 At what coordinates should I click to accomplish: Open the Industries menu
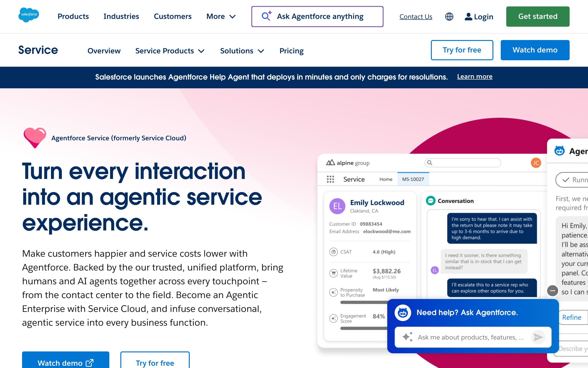click(121, 16)
